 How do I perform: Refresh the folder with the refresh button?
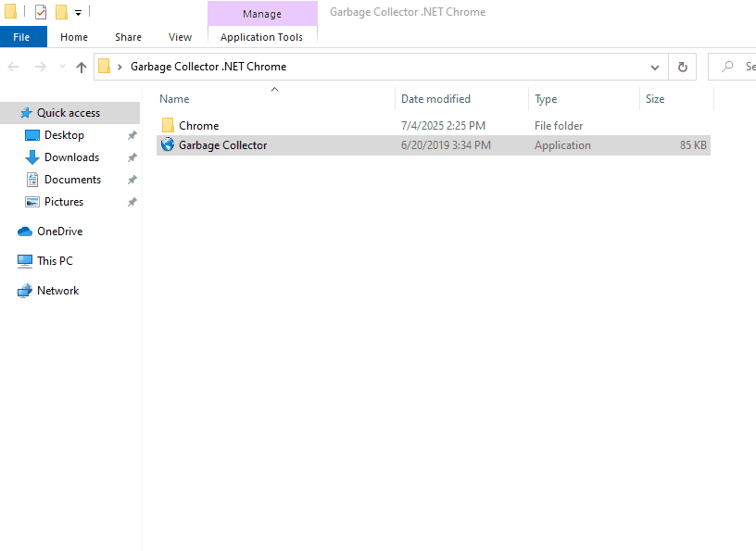pos(682,67)
